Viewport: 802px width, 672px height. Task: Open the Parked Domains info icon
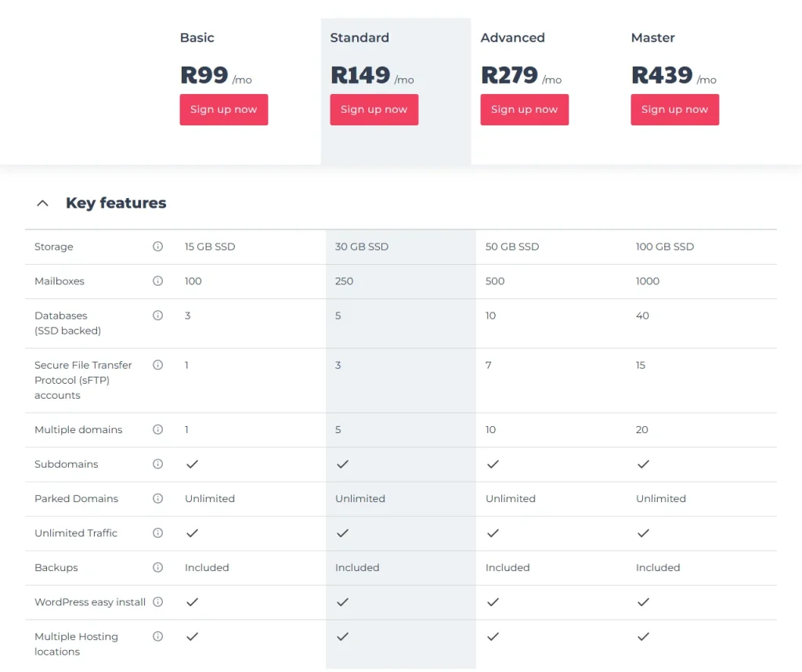point(157,499)
